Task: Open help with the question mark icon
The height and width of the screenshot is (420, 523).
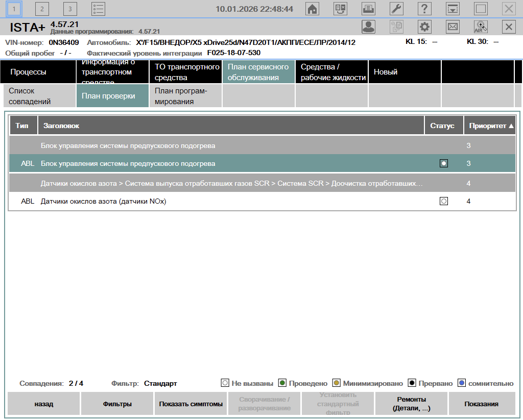Action: tap(424, 9)
